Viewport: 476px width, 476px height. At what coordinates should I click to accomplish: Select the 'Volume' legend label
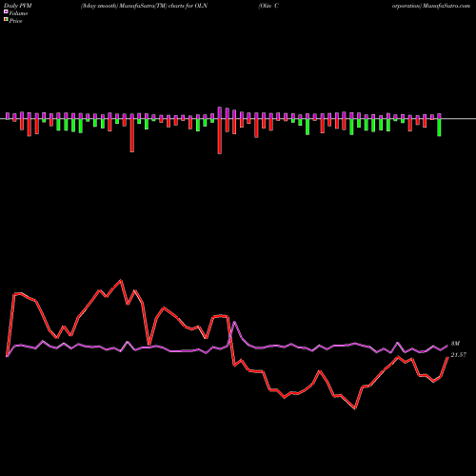(x=18, y=13)
